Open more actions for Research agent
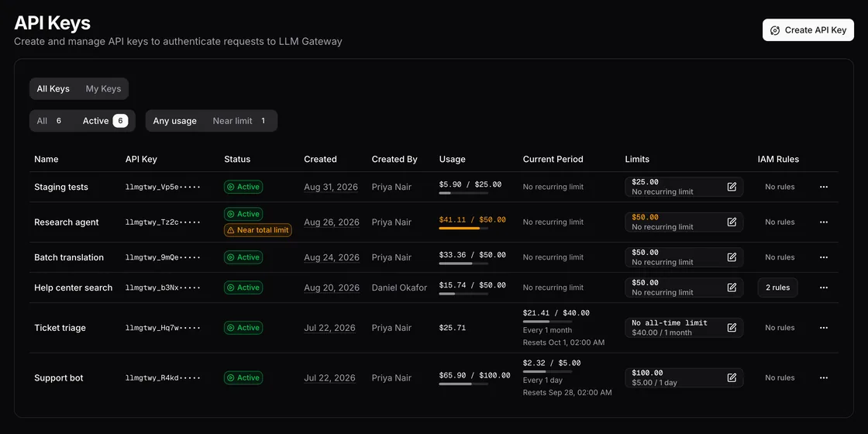Viewport: 868px width, 434px height. 824,222
